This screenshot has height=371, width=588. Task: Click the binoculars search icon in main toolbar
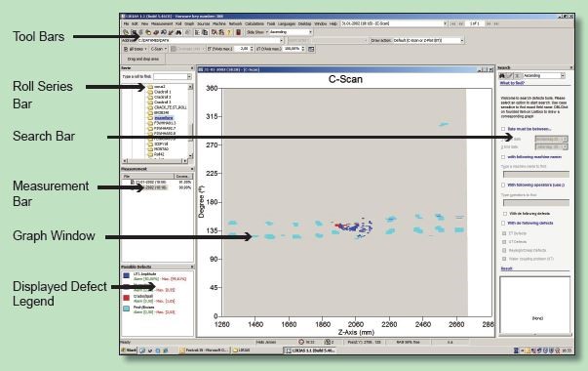pyautogui.click(x=178, y=32)
